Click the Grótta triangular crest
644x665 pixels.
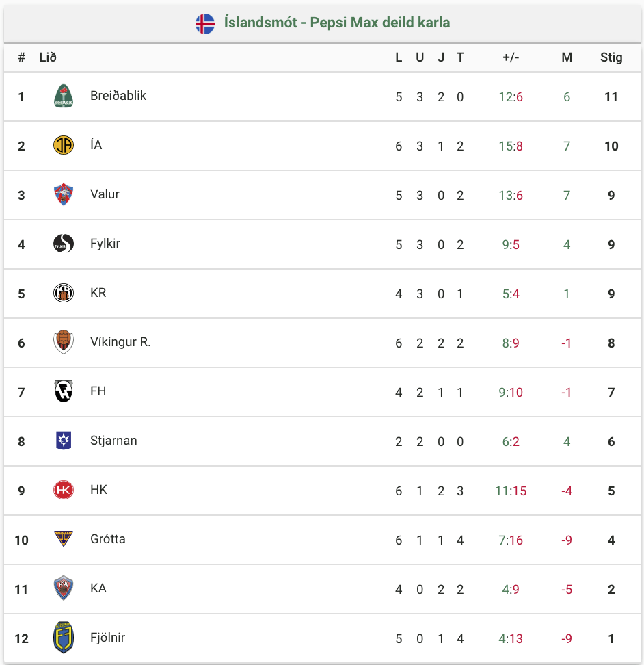click(64, 538)
